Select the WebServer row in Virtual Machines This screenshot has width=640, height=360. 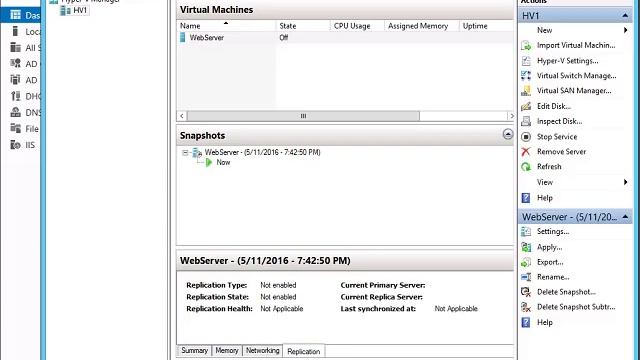(345, 38)
